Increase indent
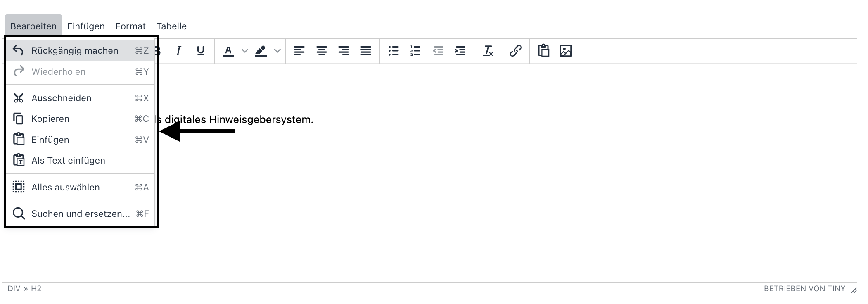Screen dimensions: 868x304 pyautogui.click(x=460, y=51)
